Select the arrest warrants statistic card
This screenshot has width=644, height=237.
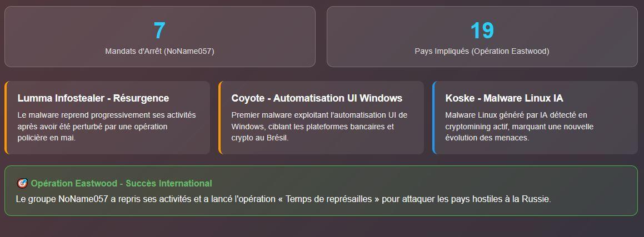click(x=160, y=37)
